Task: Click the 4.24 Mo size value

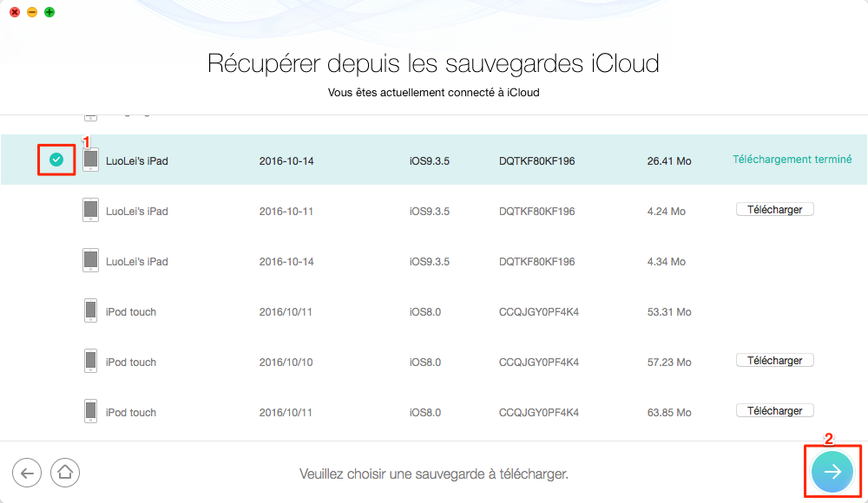Action: (x=667, y=212)
